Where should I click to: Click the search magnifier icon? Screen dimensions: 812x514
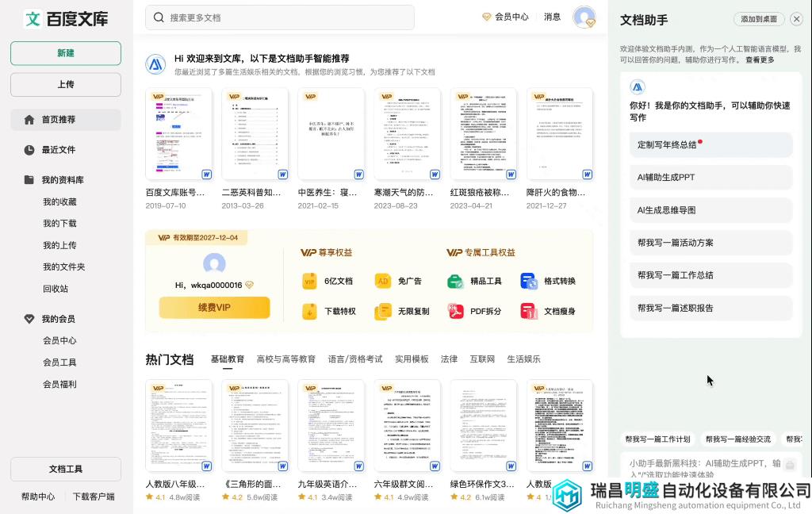pos(159,17)
